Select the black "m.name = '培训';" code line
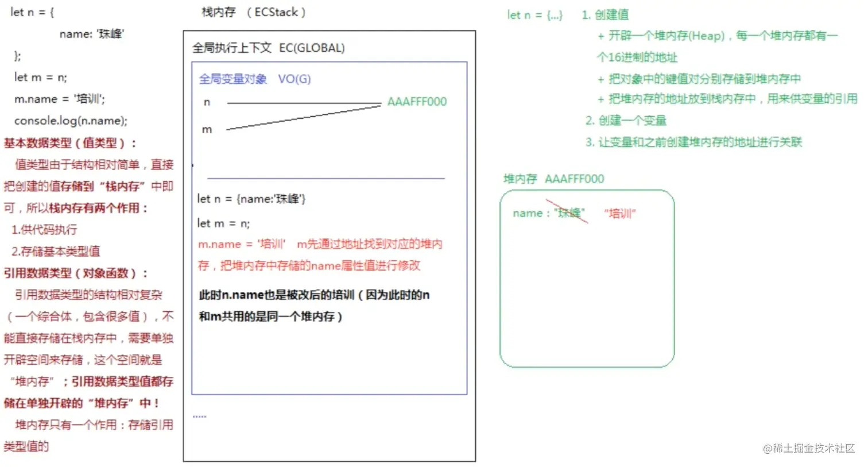Image resolution: width=868 pixels, height=467 pixels. [x=60, y=99]
